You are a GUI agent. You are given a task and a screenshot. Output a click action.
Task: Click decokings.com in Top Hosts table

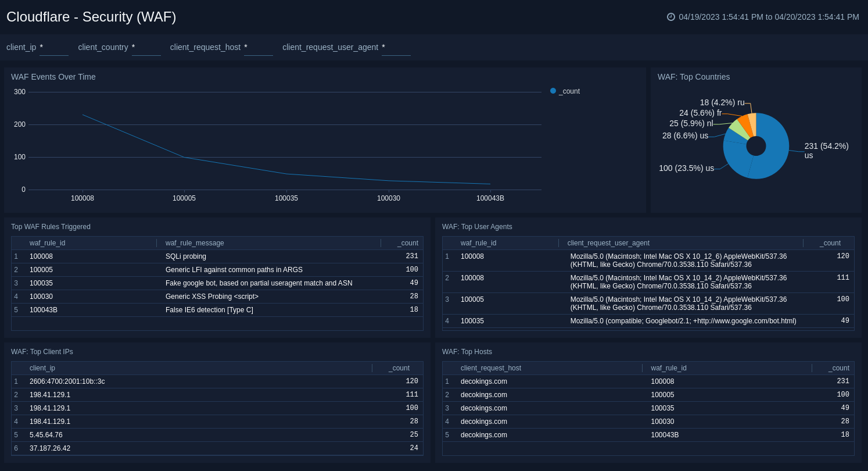click(484, 381)
